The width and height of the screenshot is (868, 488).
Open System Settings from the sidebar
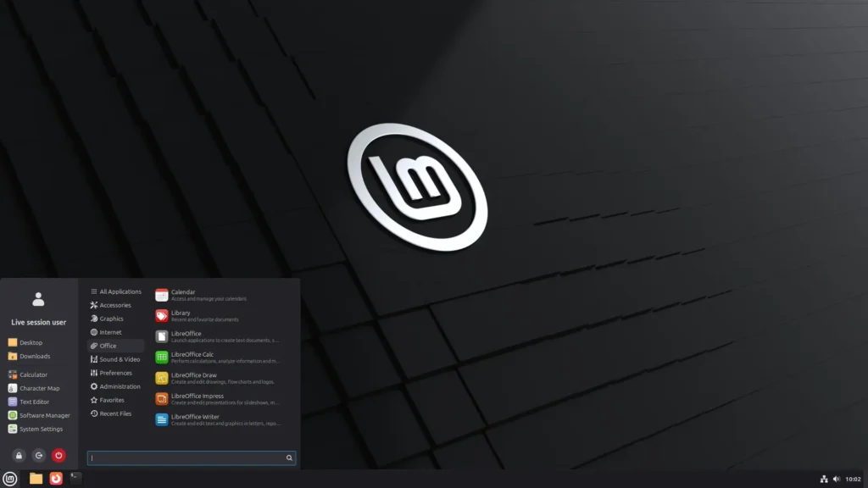pos(41,429)
